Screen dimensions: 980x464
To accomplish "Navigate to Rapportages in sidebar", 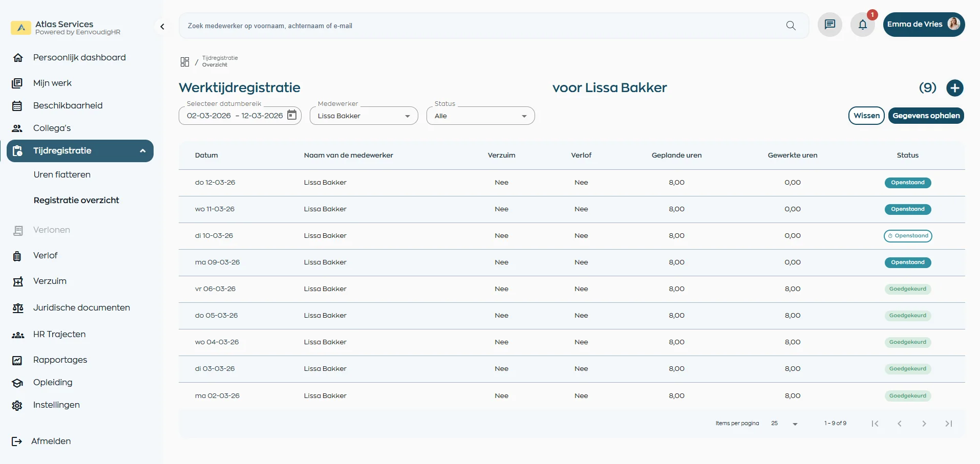I will 60,360.
